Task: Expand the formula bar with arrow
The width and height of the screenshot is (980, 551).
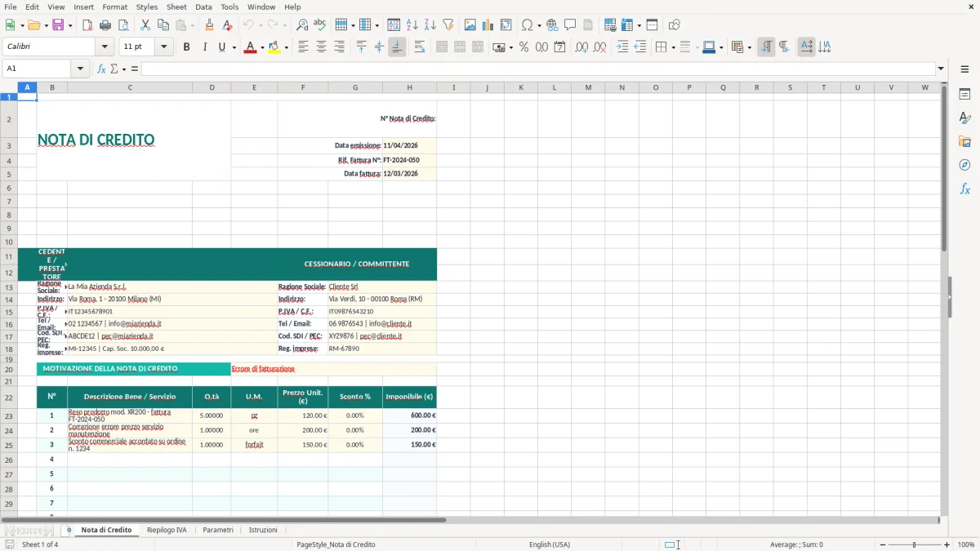Action: pos(941,69)
